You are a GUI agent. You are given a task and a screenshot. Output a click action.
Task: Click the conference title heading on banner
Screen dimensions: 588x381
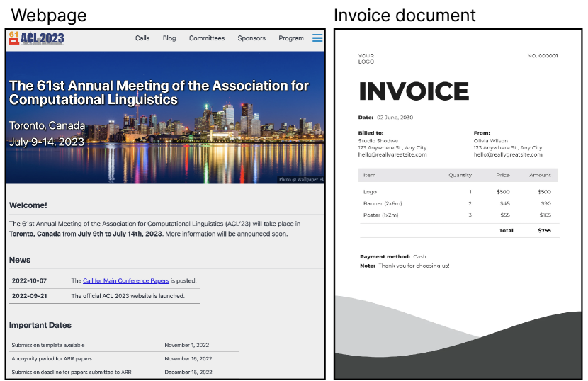[159, 93]
